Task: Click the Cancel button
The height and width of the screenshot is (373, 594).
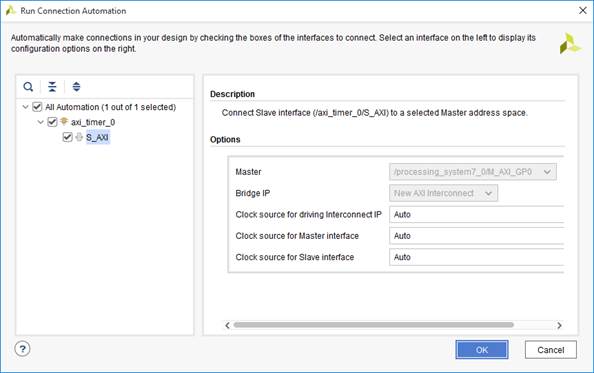Action: click(550, 350)
